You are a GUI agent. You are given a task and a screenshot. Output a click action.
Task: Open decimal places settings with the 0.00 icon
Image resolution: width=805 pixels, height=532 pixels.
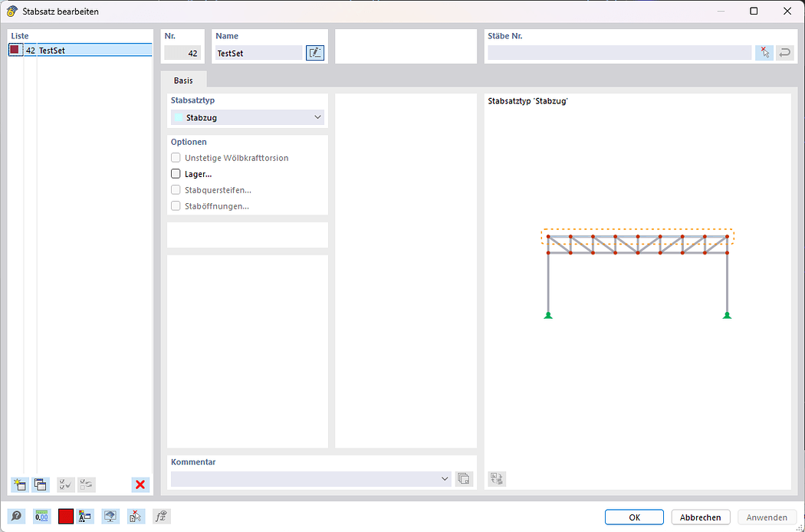[x=41, y=516]
